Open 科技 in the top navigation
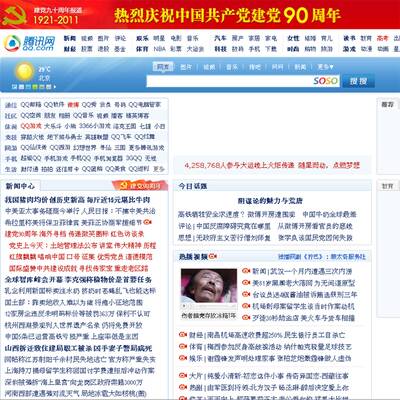Viewport: 400px width, 400px height. pos(220,49)
